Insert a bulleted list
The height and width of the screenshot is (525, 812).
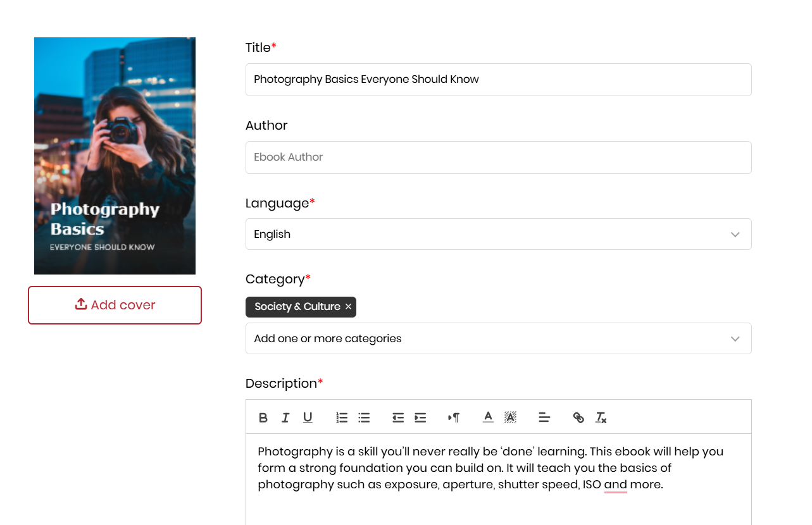click(x=364, y=417)
